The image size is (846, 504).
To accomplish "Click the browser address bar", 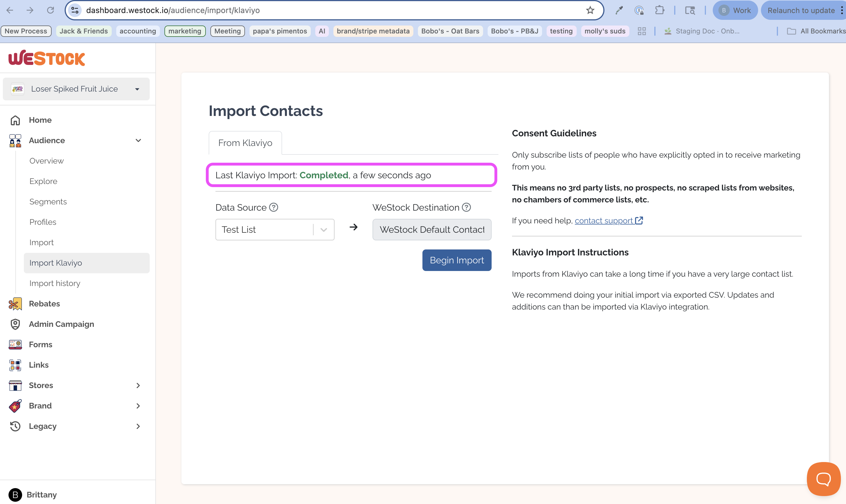I will 334,10.
